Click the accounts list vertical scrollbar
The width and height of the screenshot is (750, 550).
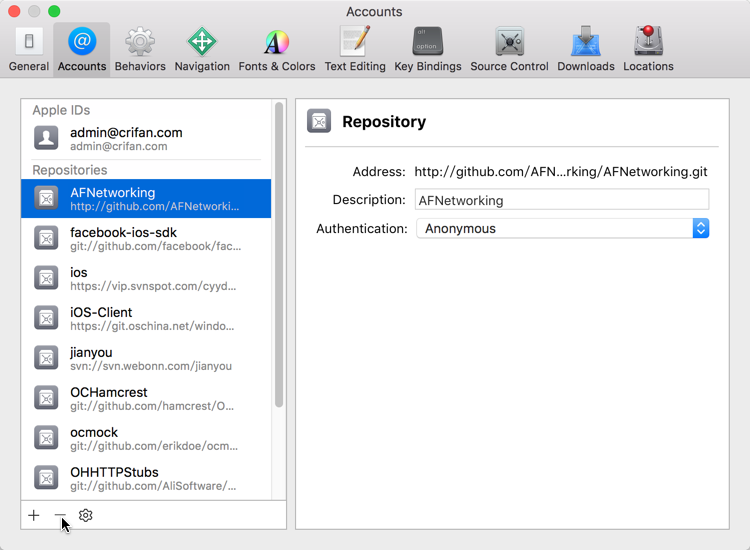click(279, 254)
